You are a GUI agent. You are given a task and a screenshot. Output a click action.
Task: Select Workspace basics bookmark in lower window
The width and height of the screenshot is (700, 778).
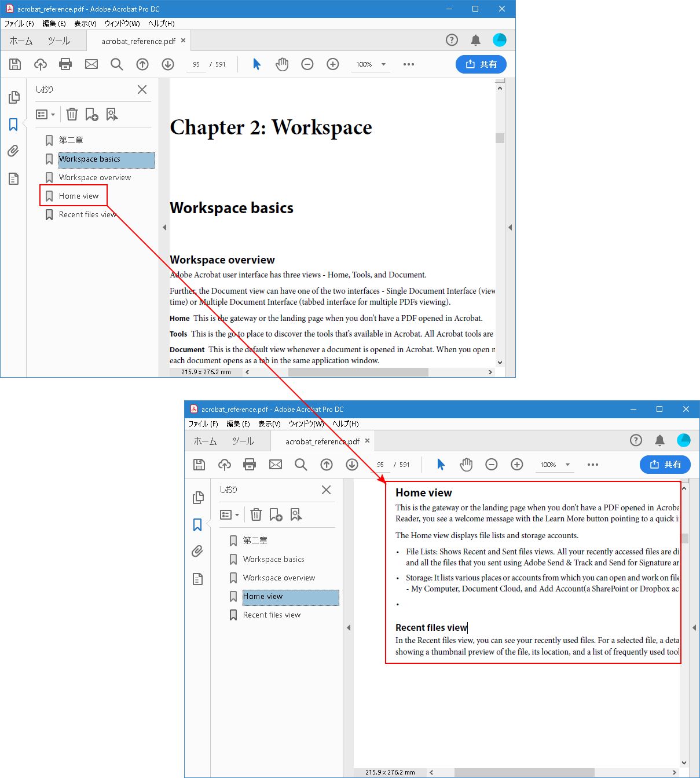tap(273, 559)
